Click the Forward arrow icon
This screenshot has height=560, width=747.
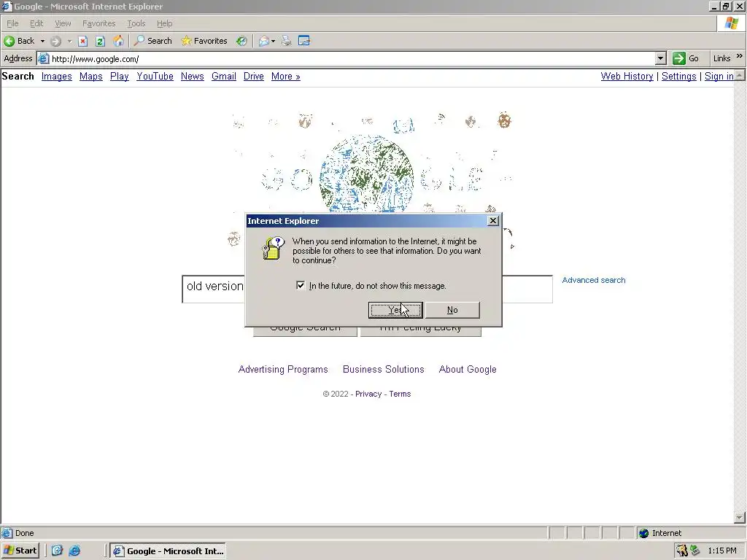(x=55, y=41)
